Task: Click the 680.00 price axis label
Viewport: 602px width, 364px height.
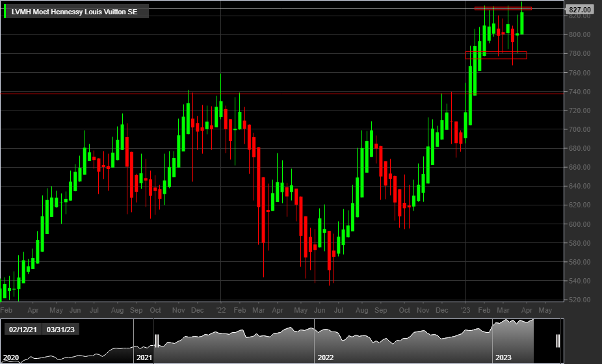Action: tap(580, 148)
